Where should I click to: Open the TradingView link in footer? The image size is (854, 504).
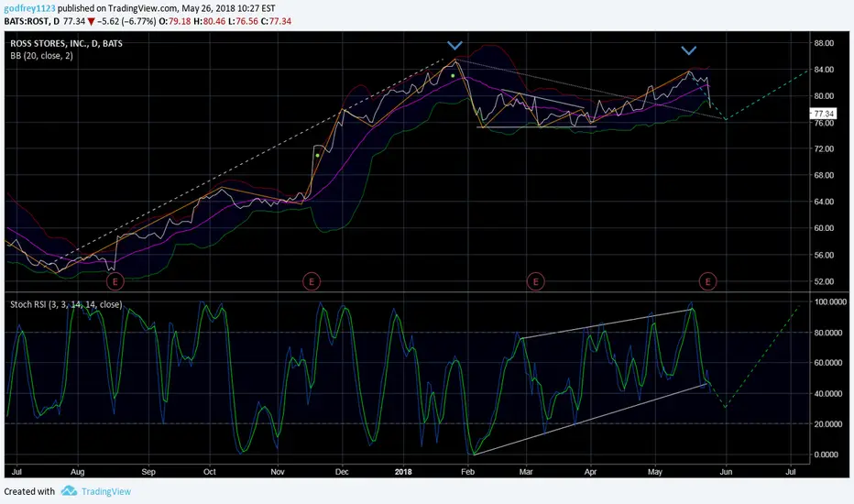tap(106, 491)
